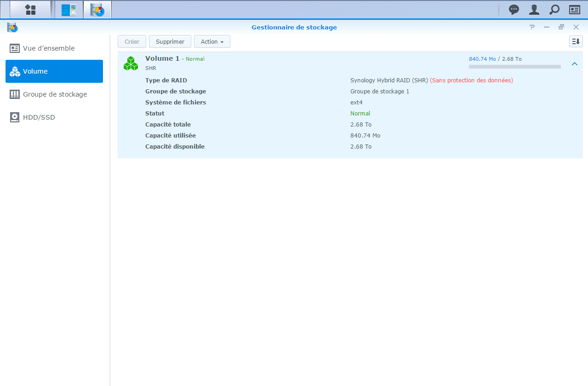The height and width of the screenshot is (386, 588).
Task: Toggle the sort order button
Action: point(576,41)
